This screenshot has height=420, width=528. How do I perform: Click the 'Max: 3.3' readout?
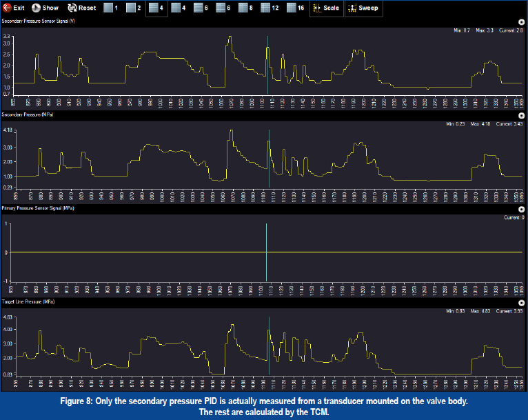tap(485, 30)
